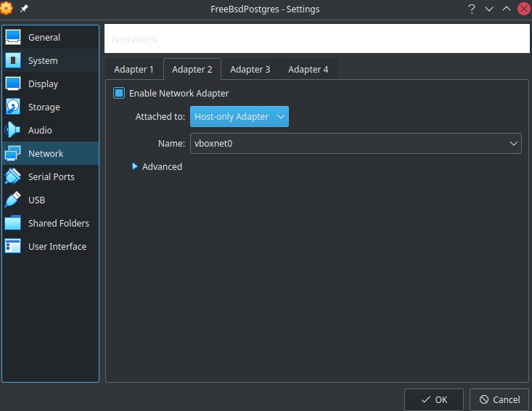
Task: Select the Shared Folders label
Action: click(59, 223)
